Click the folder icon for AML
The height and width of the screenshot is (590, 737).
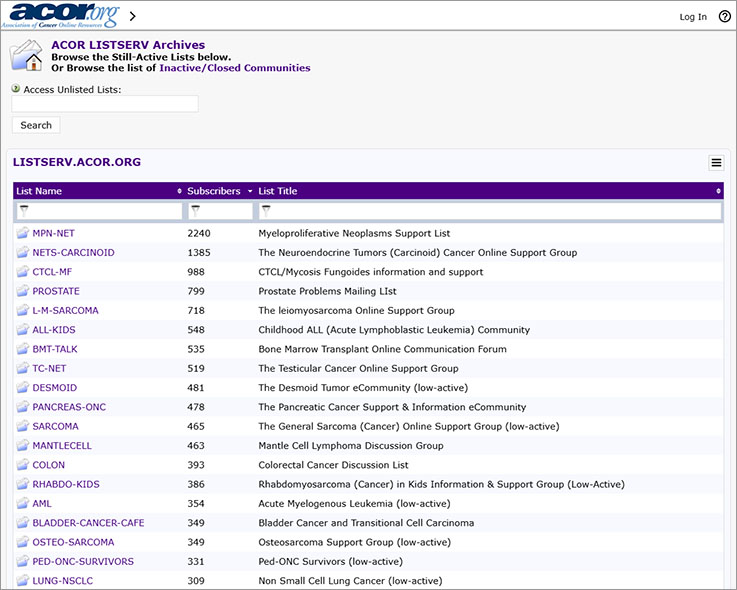click(x=23, y=503)
